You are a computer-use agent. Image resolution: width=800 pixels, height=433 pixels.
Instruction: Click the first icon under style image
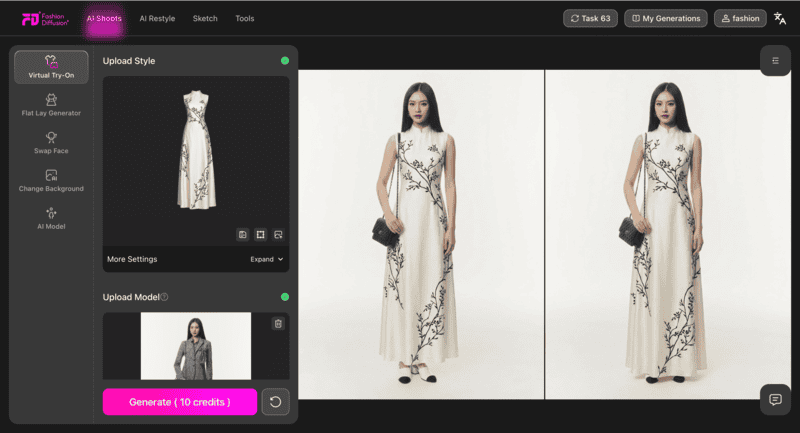point(242,235)
